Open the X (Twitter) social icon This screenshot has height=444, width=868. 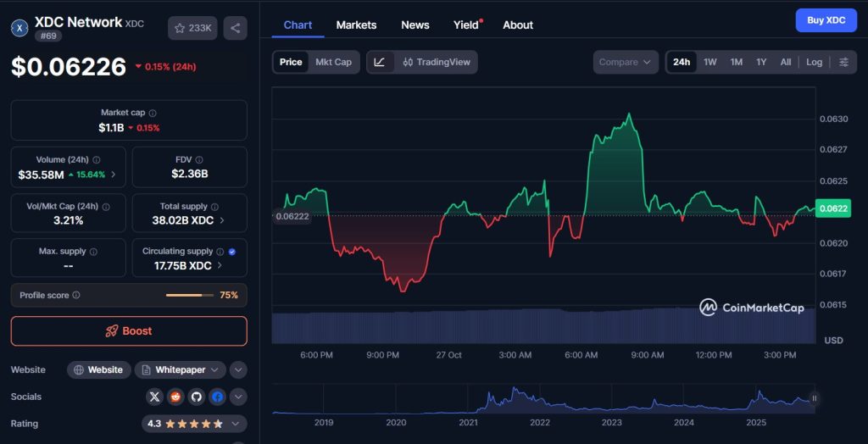click(x=154, y=397)
